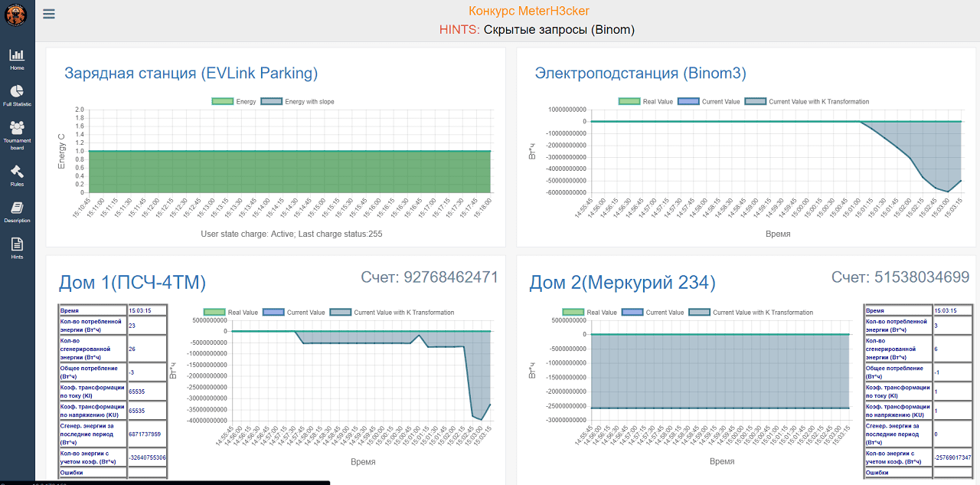Toggle K Transformation series in Дом 2 legend
Screen dimensions: 980x485
pyautogui.click(x=750, y=312)
